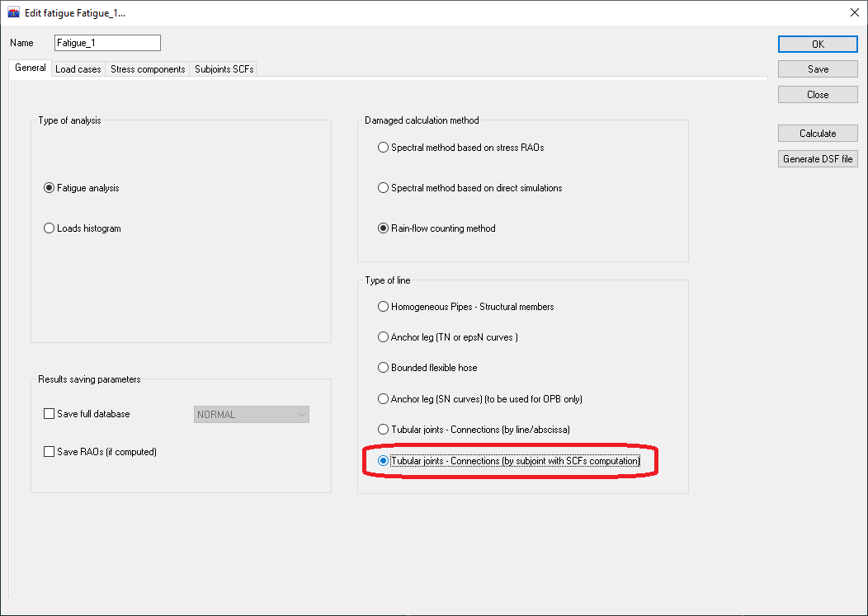Screen dimensions: 868x616
Task: Click the application icon in title bar
Action: click(13, 13)
